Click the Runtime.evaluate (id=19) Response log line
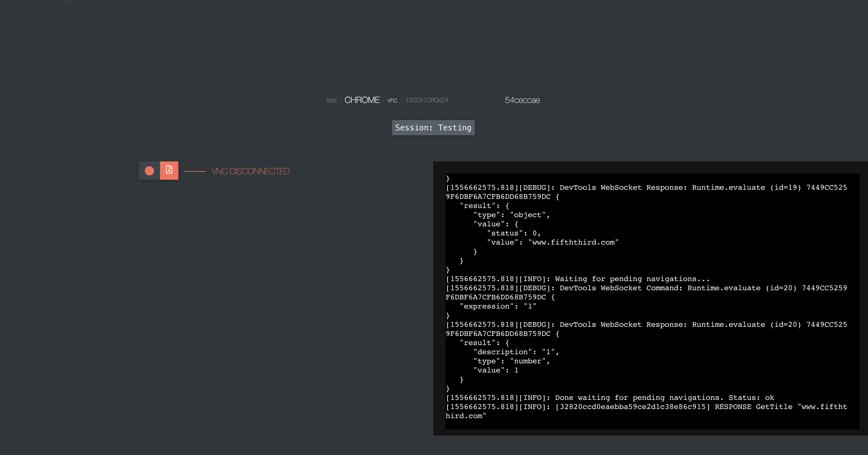The height and width of the screenshot is (455, 868). [x=646, y=188]
